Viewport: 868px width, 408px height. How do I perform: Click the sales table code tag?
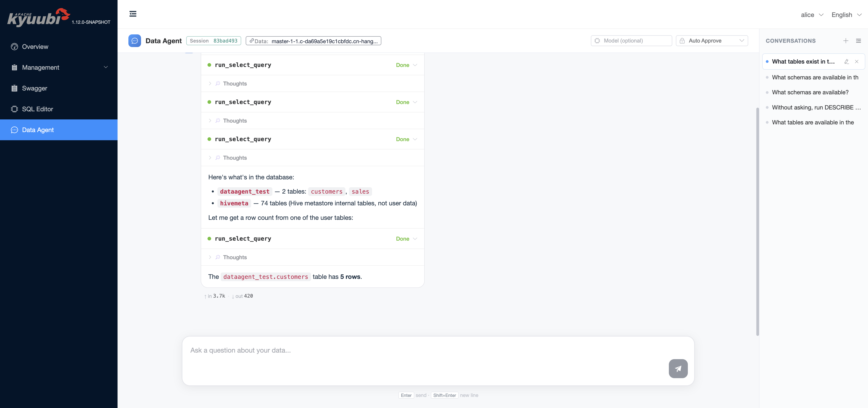click(360, 192)
